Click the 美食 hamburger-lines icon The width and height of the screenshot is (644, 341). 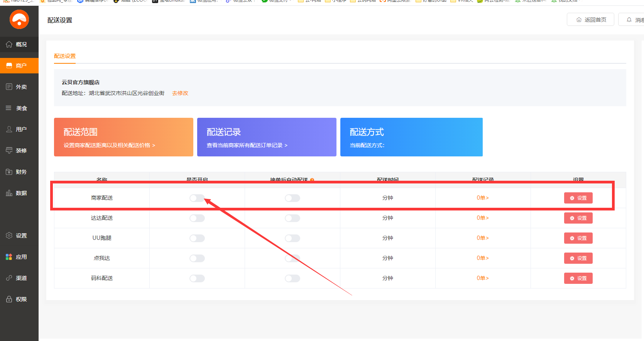click(8, 108)
